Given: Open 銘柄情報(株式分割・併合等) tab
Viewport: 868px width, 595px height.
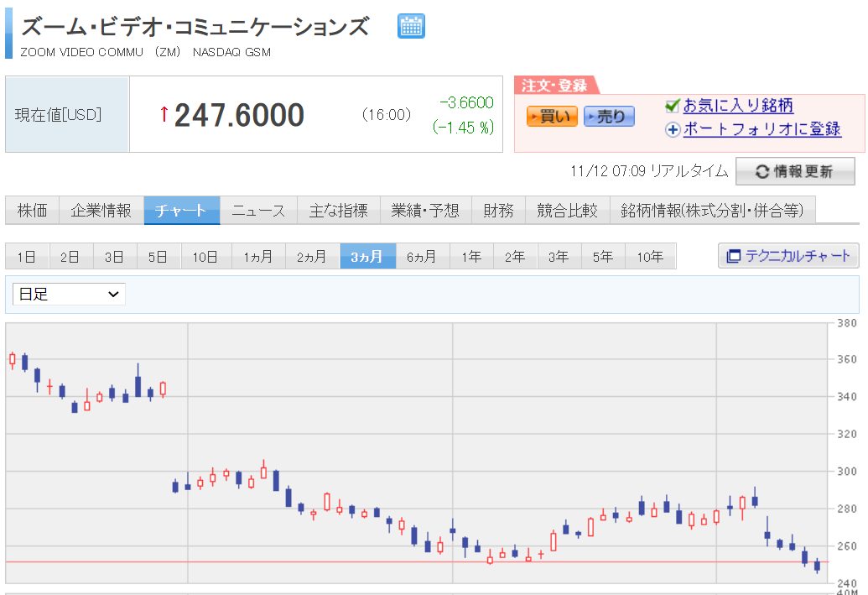Looking at the screenshot, I should 713,210.
